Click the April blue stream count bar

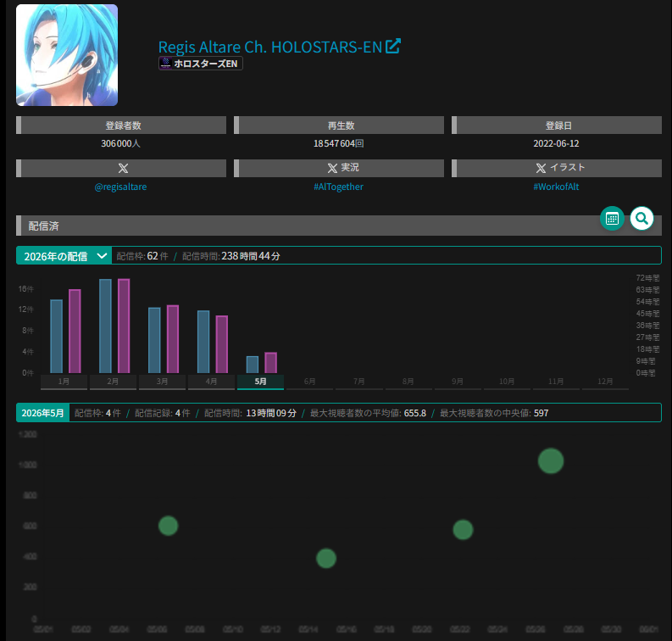[x=203, y=342]
